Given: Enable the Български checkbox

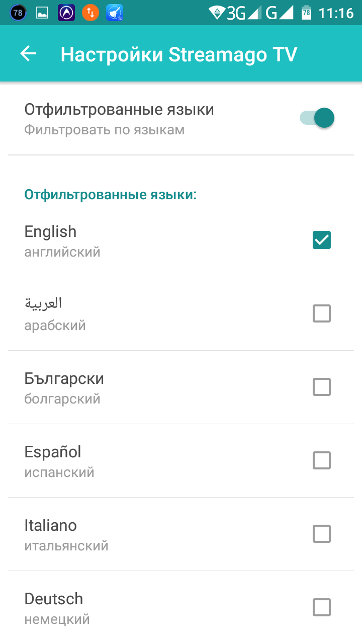Looking at the screenshot, I should click(322, 387).
